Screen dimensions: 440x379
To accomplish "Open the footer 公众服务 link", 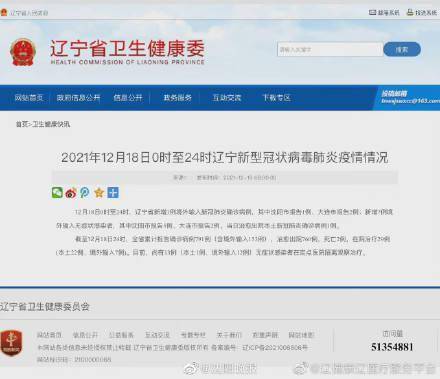I will pyautogui.click(x=121, y=335).
